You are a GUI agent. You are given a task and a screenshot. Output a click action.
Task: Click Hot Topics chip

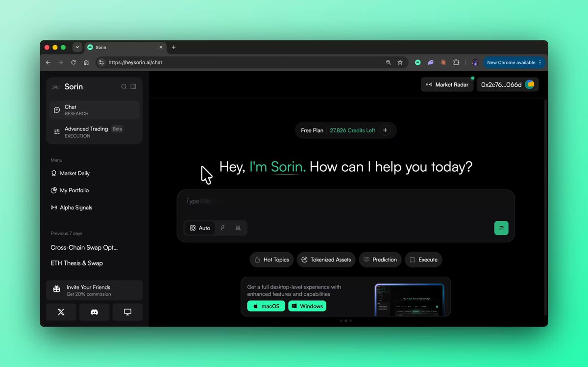(x=271, y=260)
